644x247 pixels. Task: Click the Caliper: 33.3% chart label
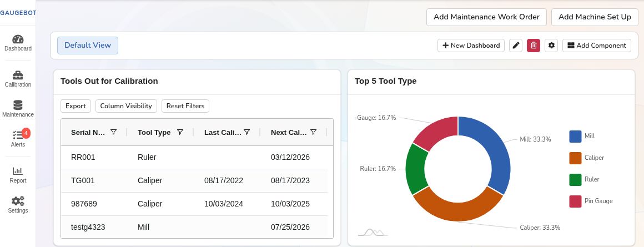point(540,228)
